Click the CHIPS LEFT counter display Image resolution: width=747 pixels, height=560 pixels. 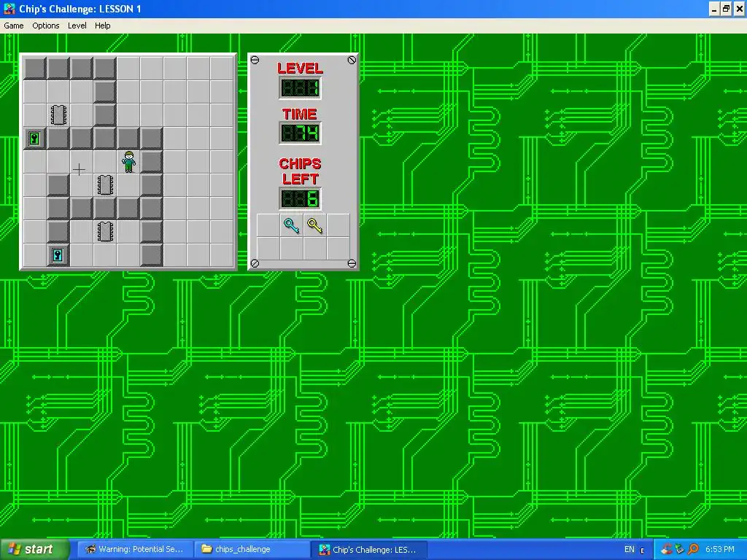(300, 198)
